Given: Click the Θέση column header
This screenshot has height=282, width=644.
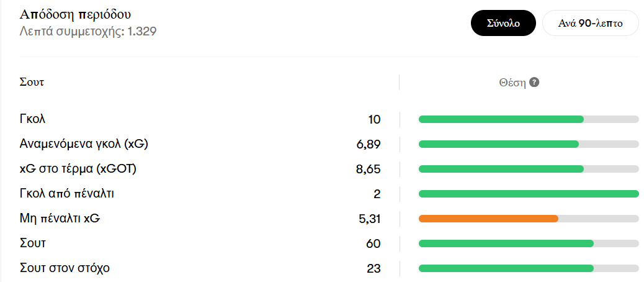Looking at the screenshot, I should tap(512, 83).
